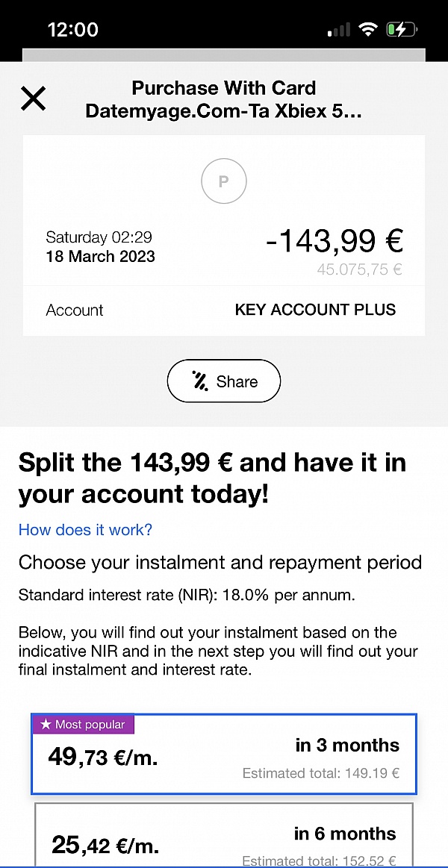Tap the 45.075,75 € balance figure
Image resolution: width=448 pixels, height=868 pixels.
tap(359, 269)
